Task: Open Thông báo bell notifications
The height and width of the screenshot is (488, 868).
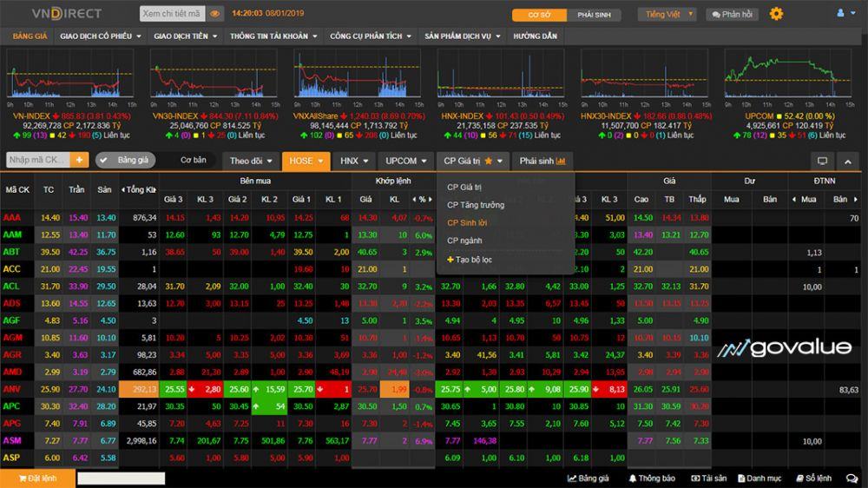Action: 657,478
